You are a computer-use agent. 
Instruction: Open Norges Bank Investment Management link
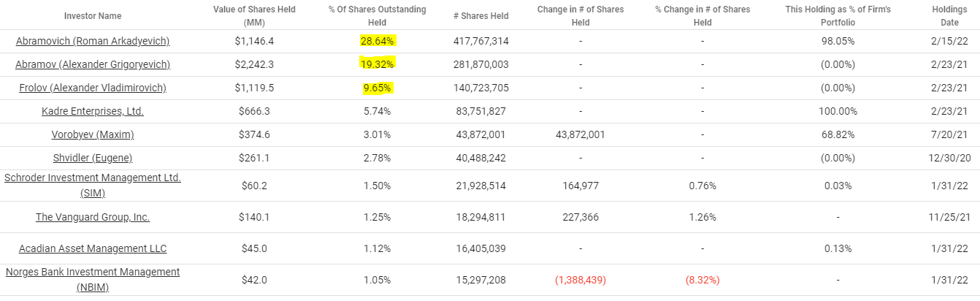click(x=93, y=279)
